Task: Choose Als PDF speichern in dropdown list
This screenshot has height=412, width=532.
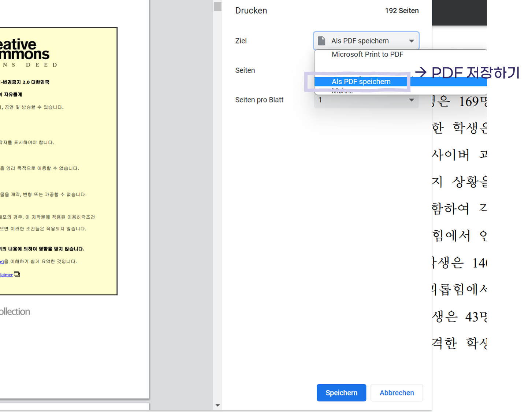Action: 361,82
